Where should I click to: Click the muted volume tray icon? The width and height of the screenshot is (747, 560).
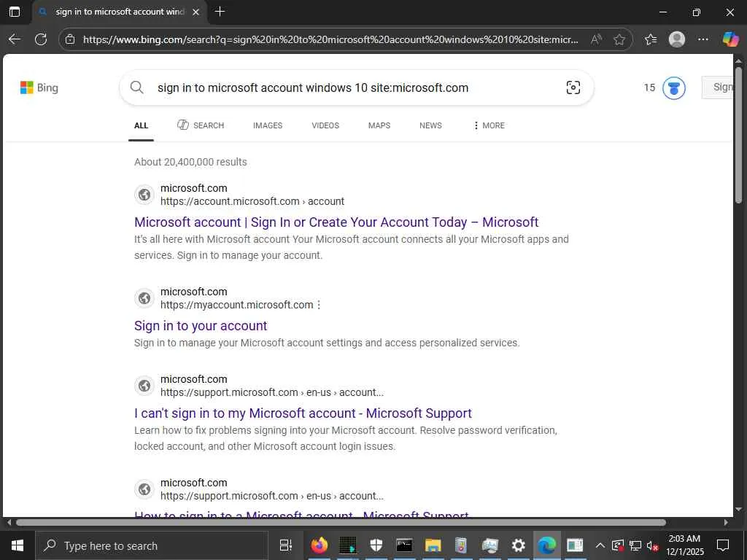(652, 545)
